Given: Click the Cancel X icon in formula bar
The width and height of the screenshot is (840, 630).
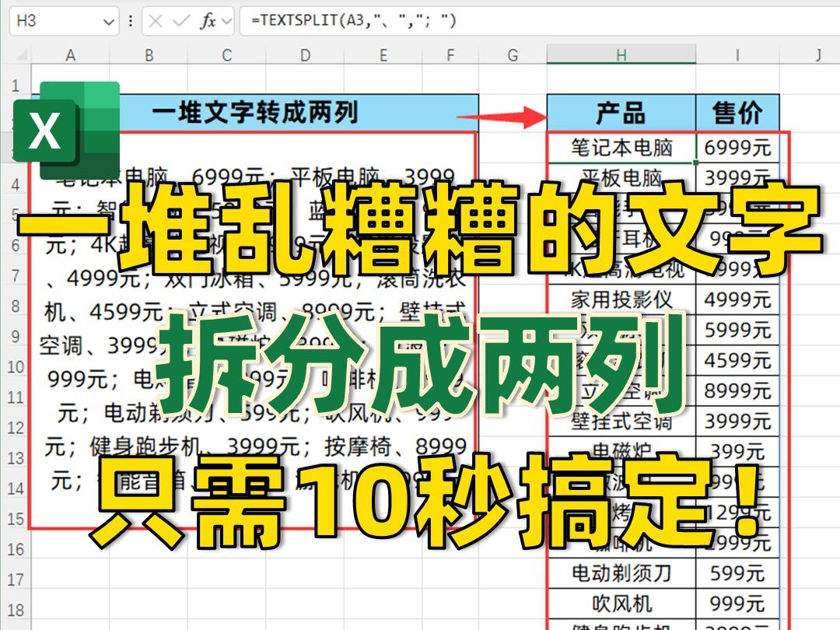Looking at the screenshot, I should tap(156, 22).
